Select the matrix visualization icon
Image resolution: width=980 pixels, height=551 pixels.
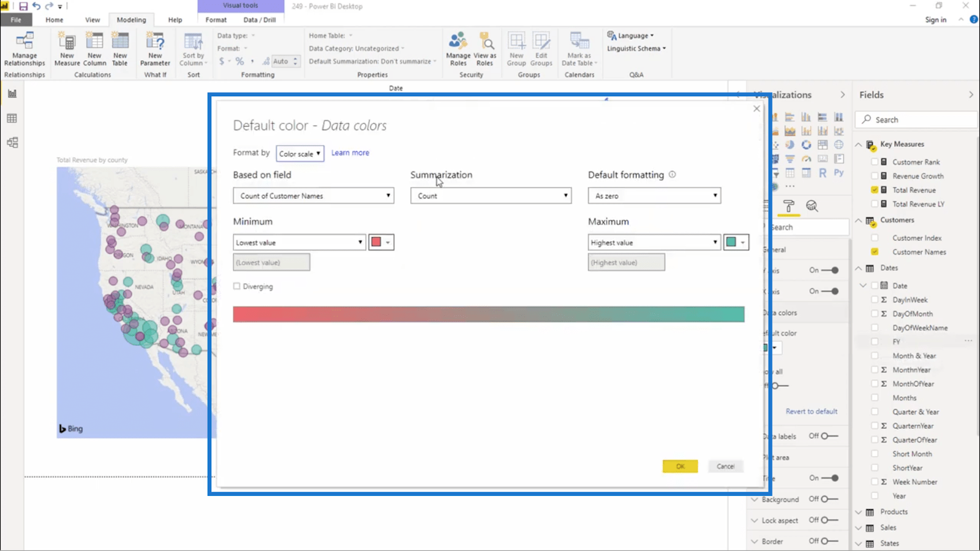(x=806, y=173)
